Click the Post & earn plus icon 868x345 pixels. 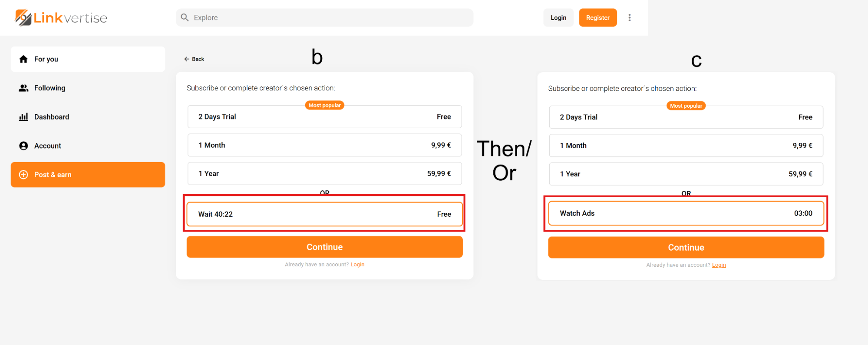point(23,175)
